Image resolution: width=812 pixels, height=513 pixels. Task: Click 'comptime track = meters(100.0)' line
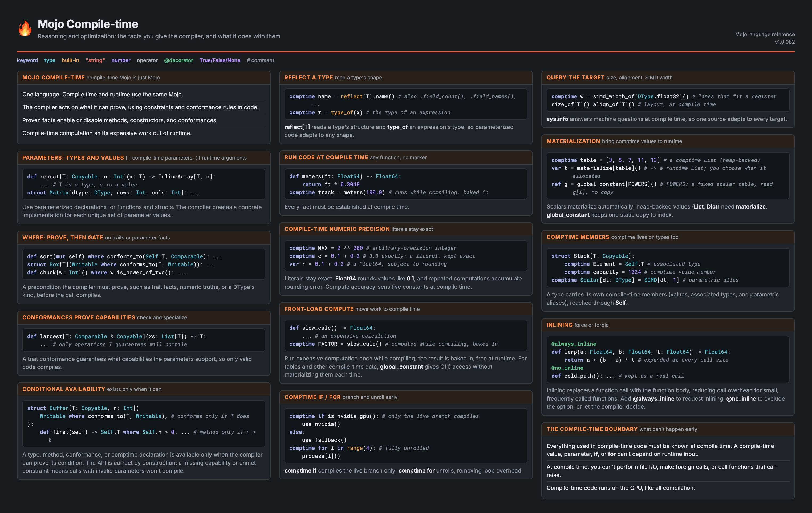click(x=389, y=193)
